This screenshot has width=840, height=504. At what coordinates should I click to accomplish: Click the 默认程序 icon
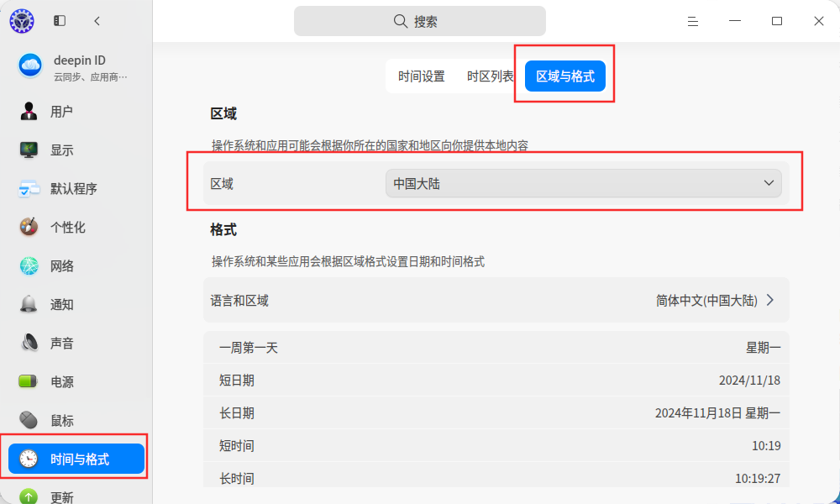29,188
